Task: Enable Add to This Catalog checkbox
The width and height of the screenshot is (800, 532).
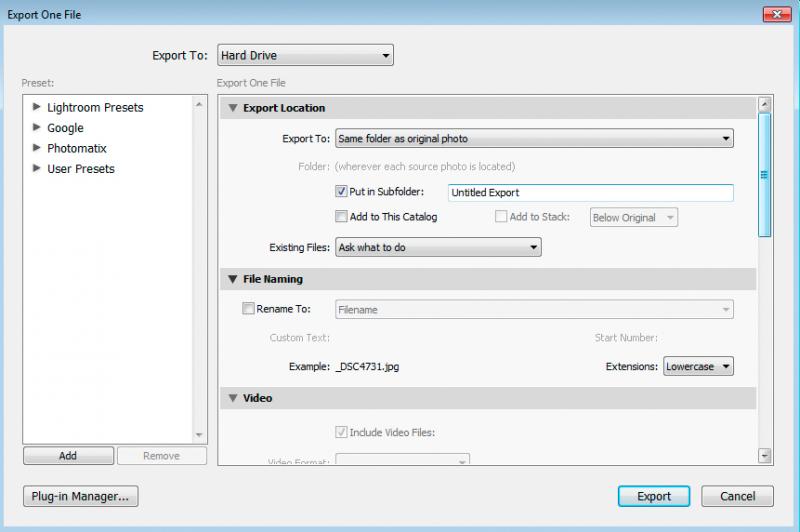Action: (x=341, y=216)
